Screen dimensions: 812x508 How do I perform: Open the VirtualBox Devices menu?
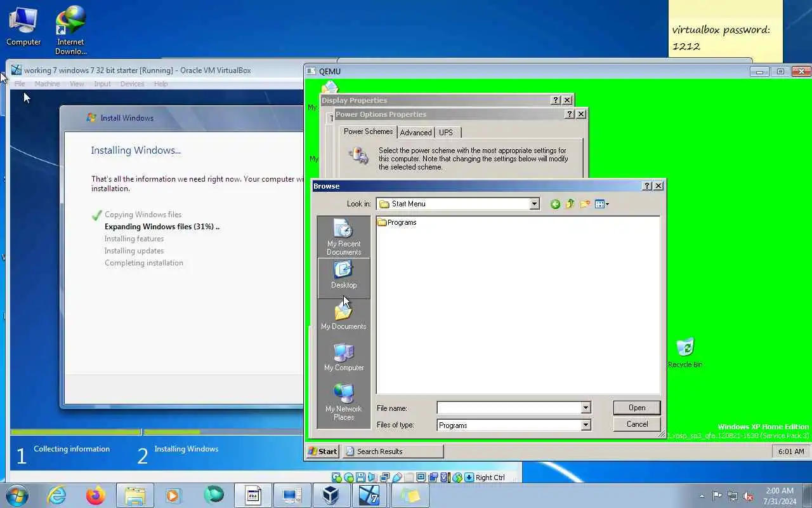(132, 84)
